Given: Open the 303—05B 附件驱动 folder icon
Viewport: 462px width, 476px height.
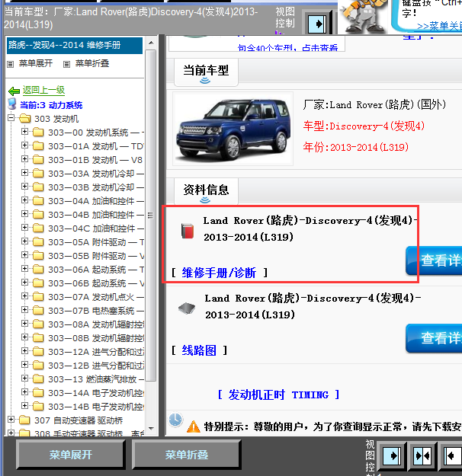Looking at the screenshot, I should pyautogui.click(x=38, y=256).
